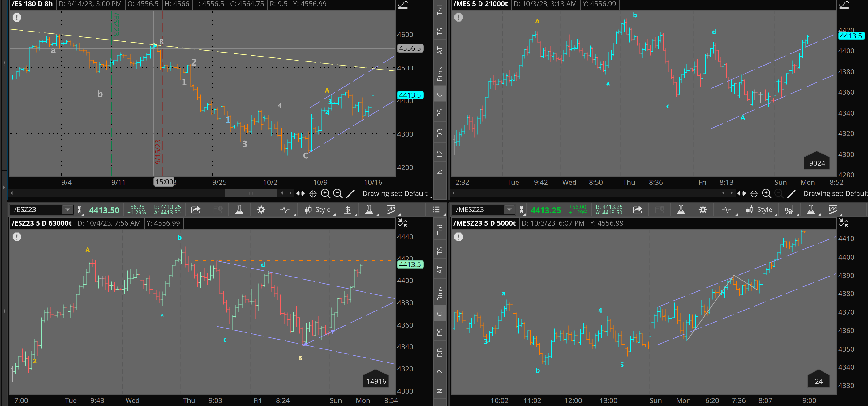This screenshot has width=868, height=406.
Task: Open studies flask icon beside /MESZ23 share button
Action: [681, 210]
